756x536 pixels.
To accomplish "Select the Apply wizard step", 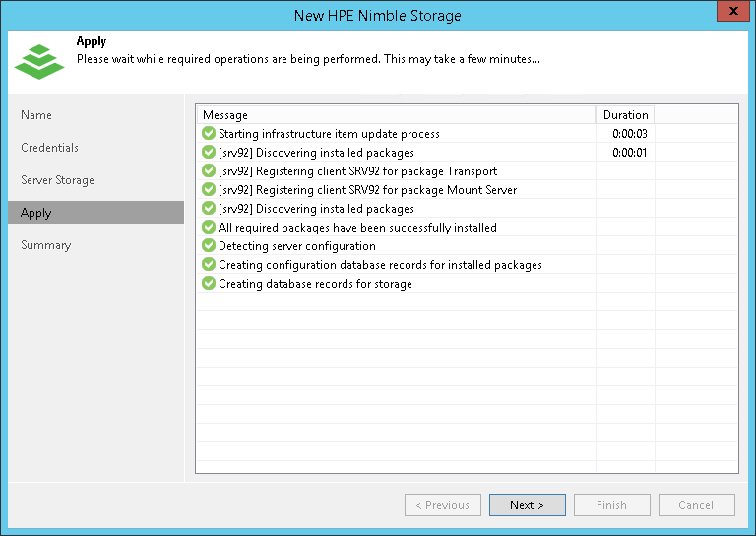I will coord(95,213).
